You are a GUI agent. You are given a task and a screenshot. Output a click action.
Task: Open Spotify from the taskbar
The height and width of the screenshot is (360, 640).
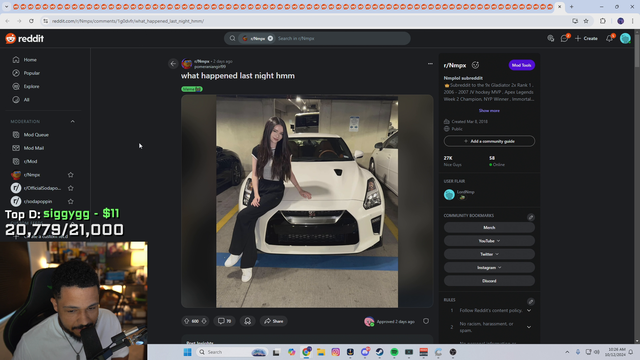point(394,352)
